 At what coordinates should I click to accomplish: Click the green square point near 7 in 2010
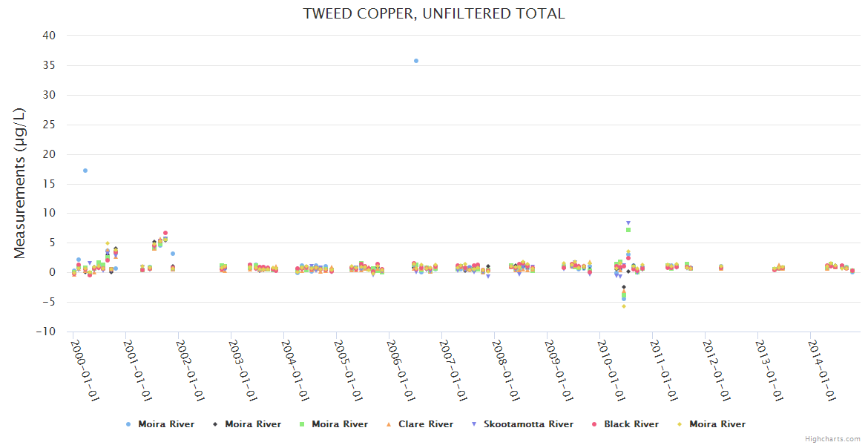pos(628,230)
